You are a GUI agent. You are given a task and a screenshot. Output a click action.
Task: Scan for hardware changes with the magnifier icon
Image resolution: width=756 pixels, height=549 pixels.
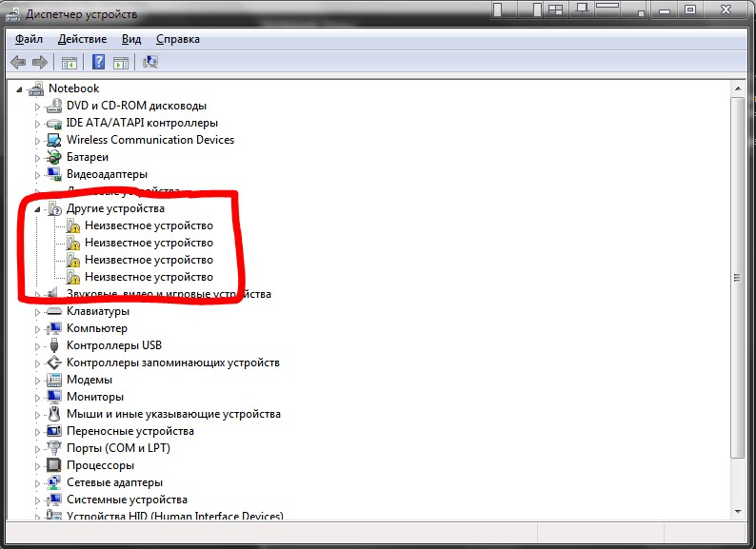[x=149, y=62]
